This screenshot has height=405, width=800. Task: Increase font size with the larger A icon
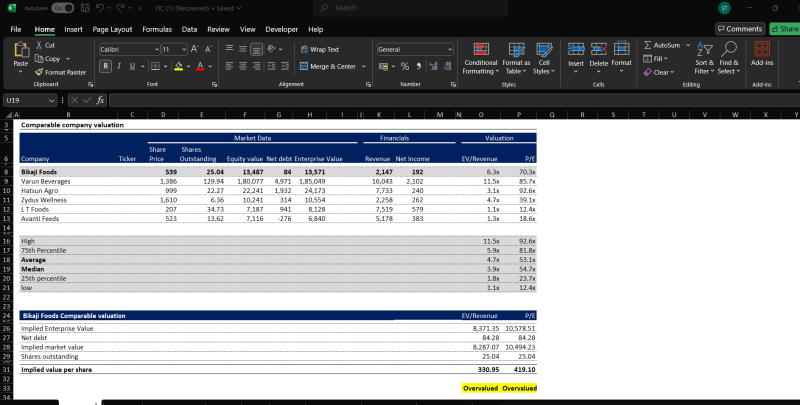(194, 49)
